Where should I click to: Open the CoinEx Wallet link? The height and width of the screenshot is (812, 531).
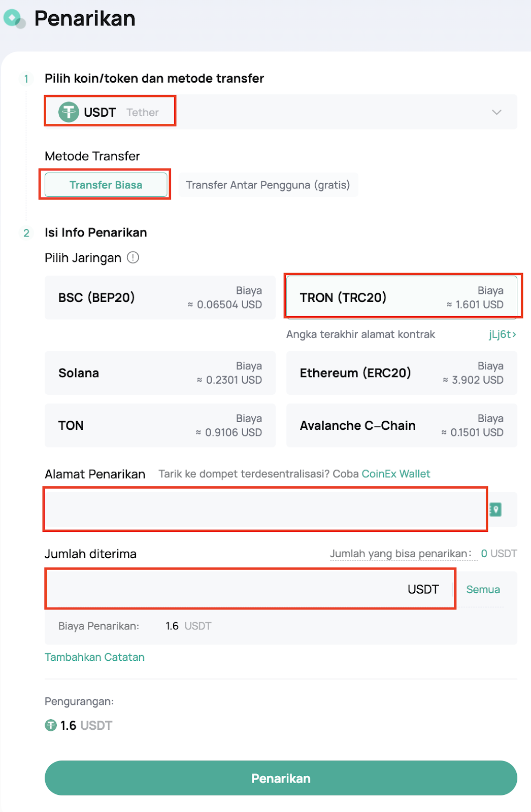(396, 474)
